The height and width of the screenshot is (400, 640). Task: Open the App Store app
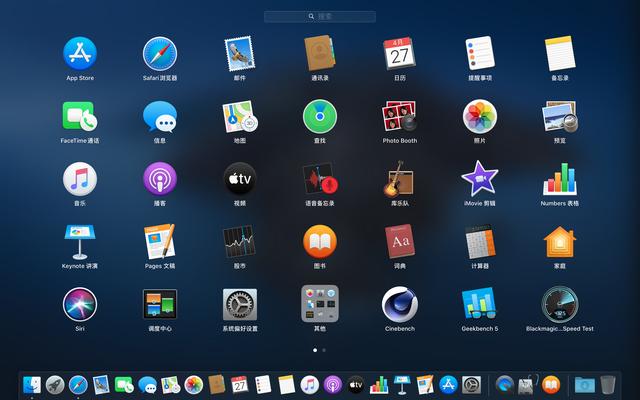pos(80,54)
